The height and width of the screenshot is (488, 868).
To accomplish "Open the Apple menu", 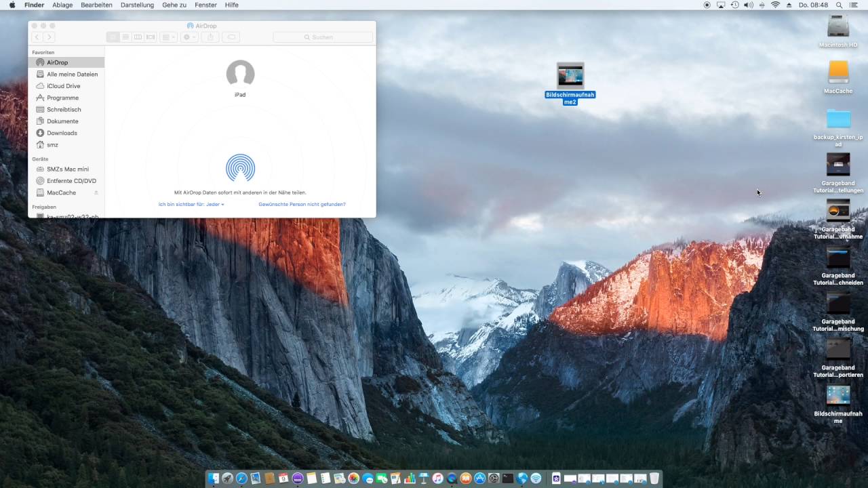I will coord(12,5).
